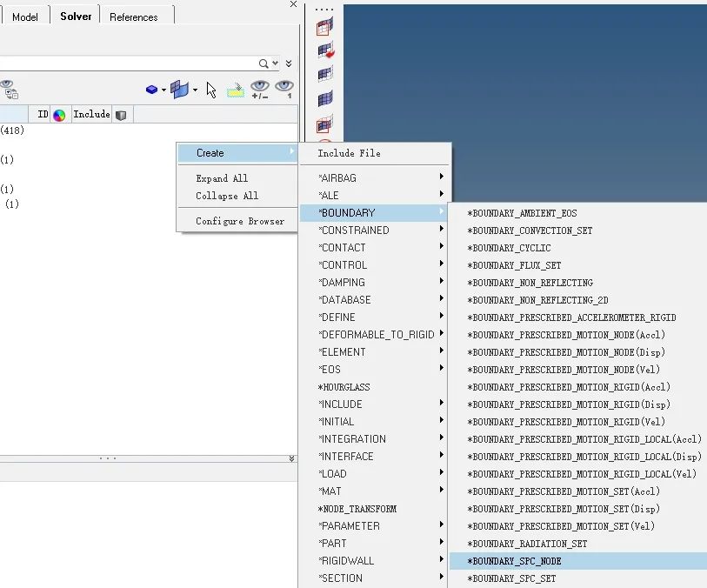
Task: Choose *BOUNDARY_AMBIENT_EOS
Action: tap(578, 213)
